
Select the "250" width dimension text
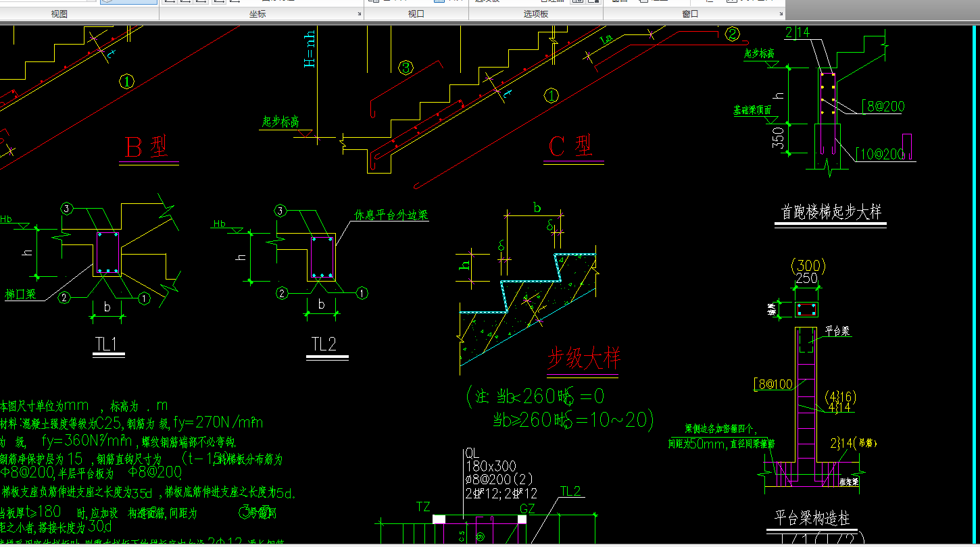coord(806,278)
